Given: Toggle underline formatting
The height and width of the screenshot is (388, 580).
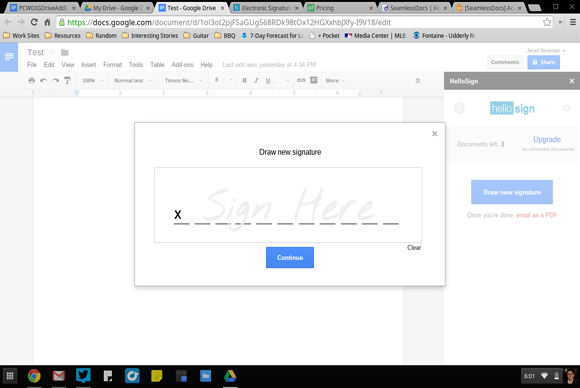Looking at the screenshot, I should click(268, 80).
